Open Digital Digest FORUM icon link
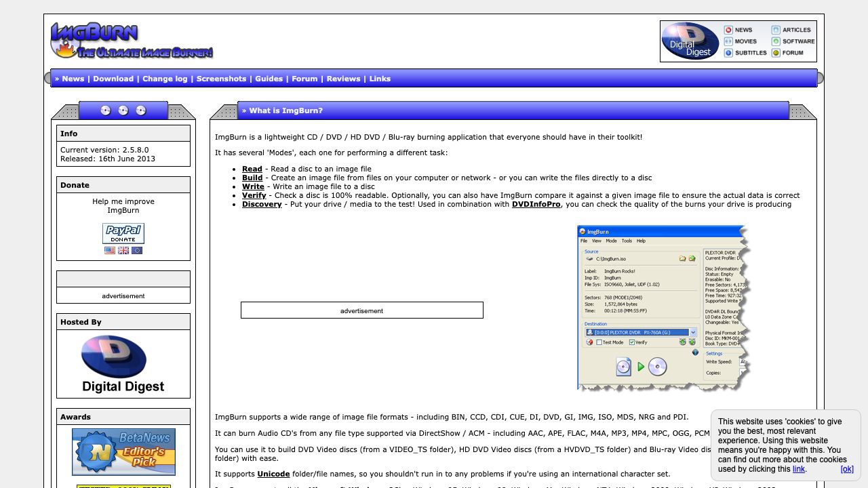 [787, 53]
